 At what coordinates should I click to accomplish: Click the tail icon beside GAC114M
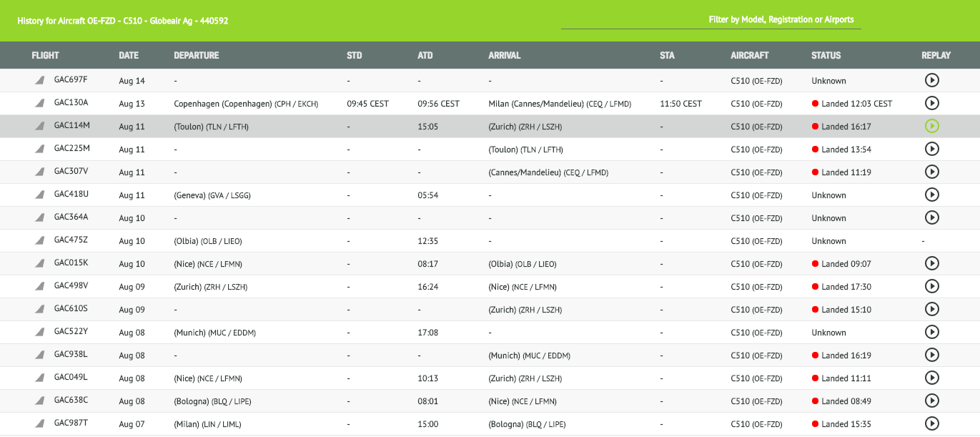(x=40, y=127)
